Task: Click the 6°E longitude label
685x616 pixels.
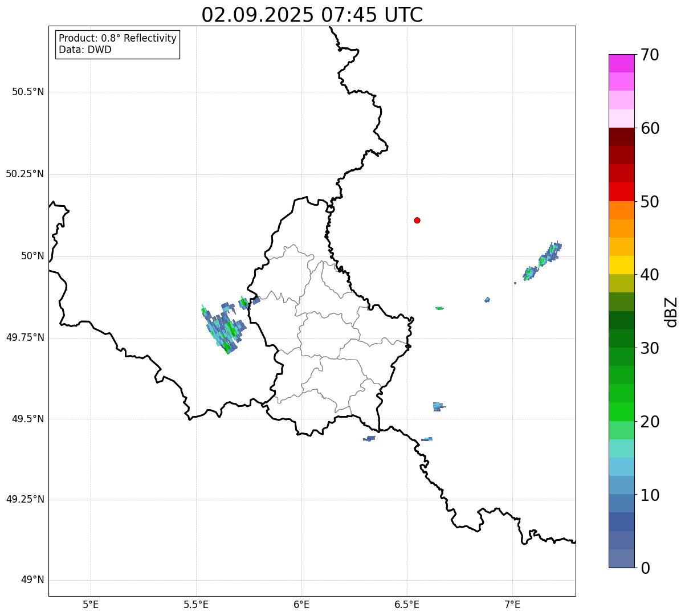Action: pos(301,604)
